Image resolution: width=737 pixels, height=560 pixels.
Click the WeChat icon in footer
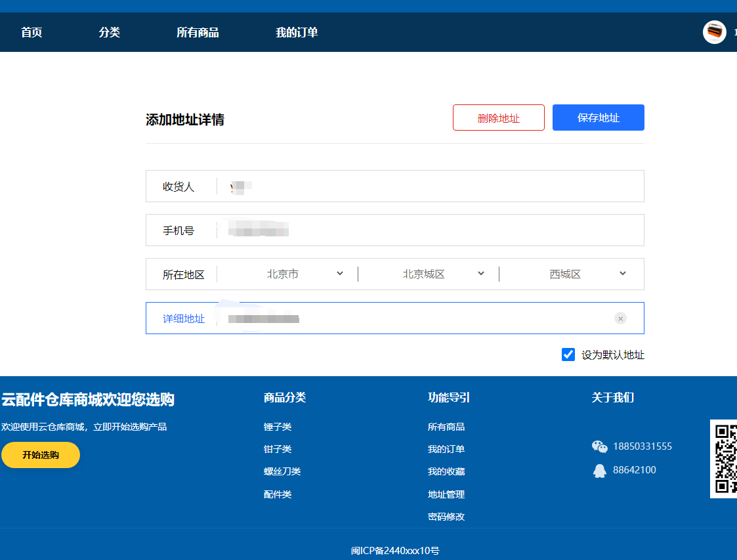599,447
